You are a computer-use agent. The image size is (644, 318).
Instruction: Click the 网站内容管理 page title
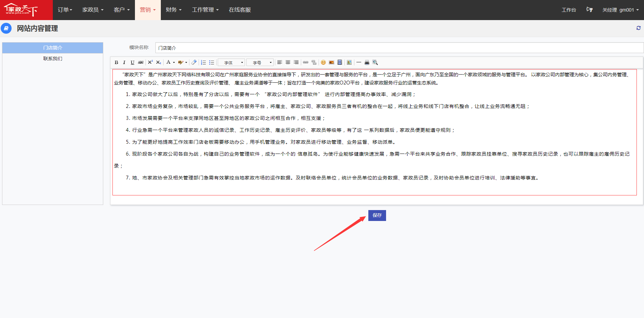click(x=37, y=28)
